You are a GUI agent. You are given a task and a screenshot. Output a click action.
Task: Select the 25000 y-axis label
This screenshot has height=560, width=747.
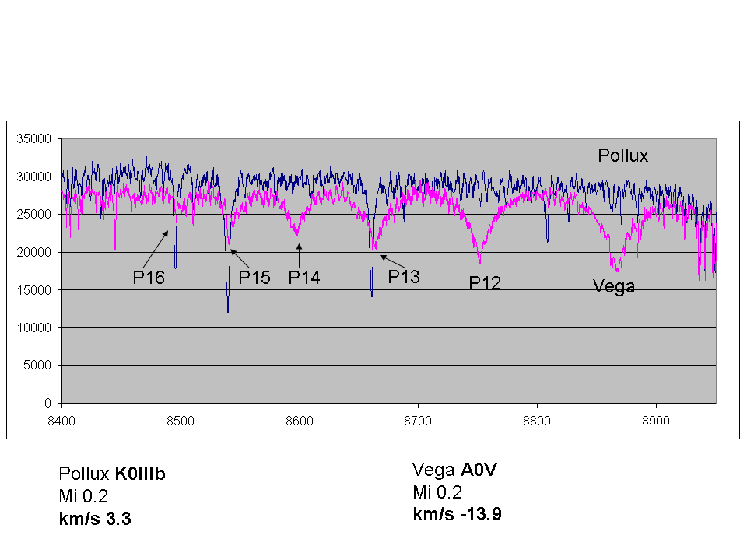coord(33,215)
